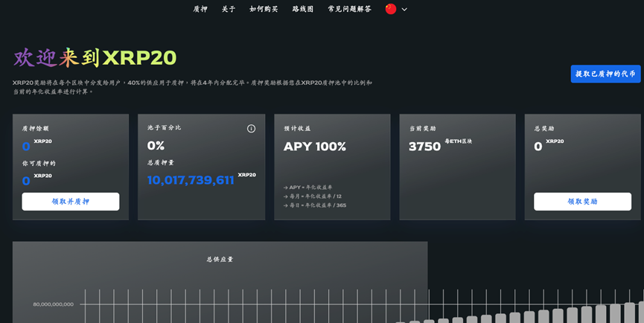Click the info icon in pool percentage card
644x323 pixels.
(x=251, y=129)
